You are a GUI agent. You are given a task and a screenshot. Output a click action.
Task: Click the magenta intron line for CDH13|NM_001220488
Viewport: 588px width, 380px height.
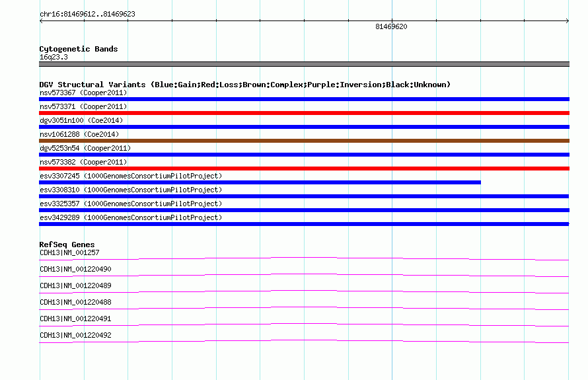coord(304,308)
